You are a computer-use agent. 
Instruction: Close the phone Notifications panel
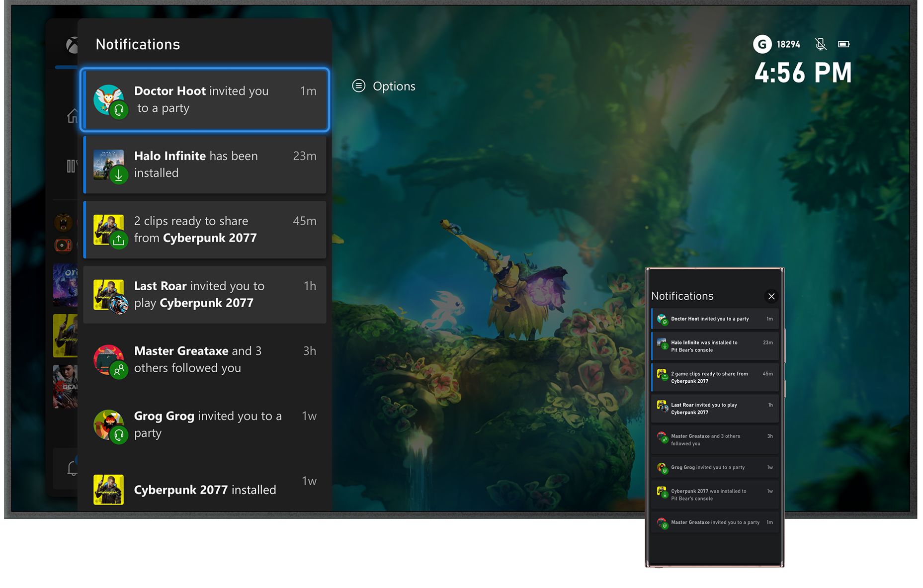(771, 296)
